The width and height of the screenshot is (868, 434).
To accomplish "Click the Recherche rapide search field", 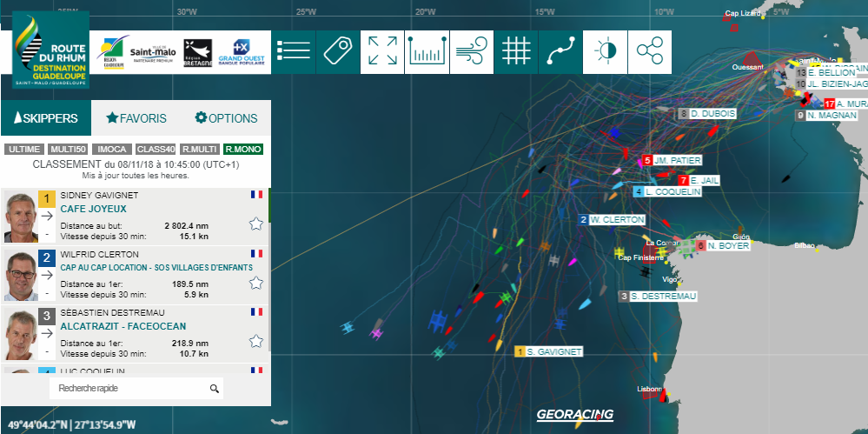I will [136, 389].
